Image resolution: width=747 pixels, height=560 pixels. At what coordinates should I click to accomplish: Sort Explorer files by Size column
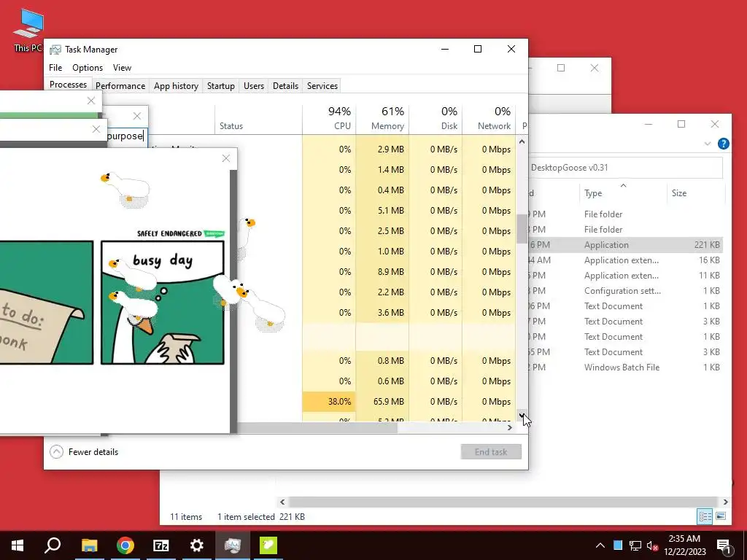[x=695, y=192]
